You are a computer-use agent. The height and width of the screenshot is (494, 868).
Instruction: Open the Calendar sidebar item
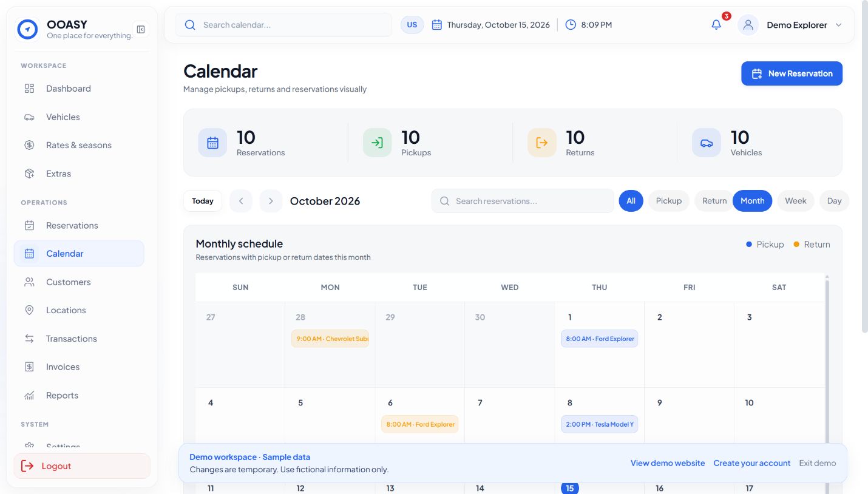[79, 254]
